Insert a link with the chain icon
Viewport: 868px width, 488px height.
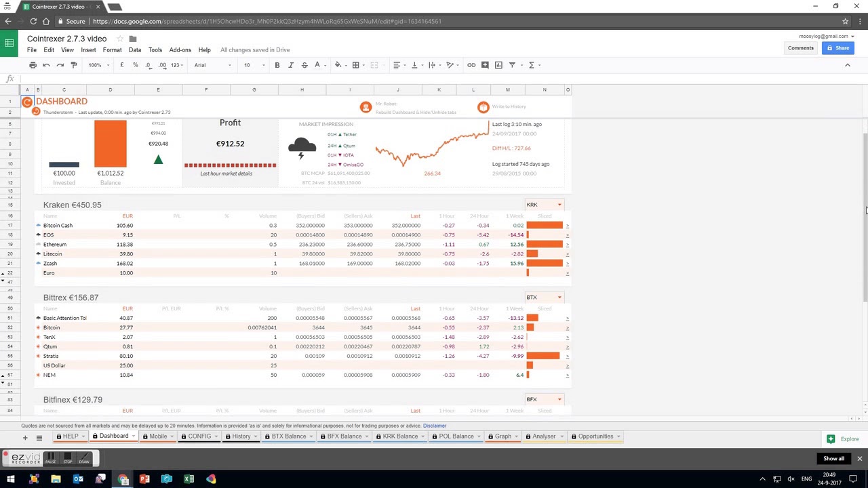pyautogui.click(x=471, y=65)
